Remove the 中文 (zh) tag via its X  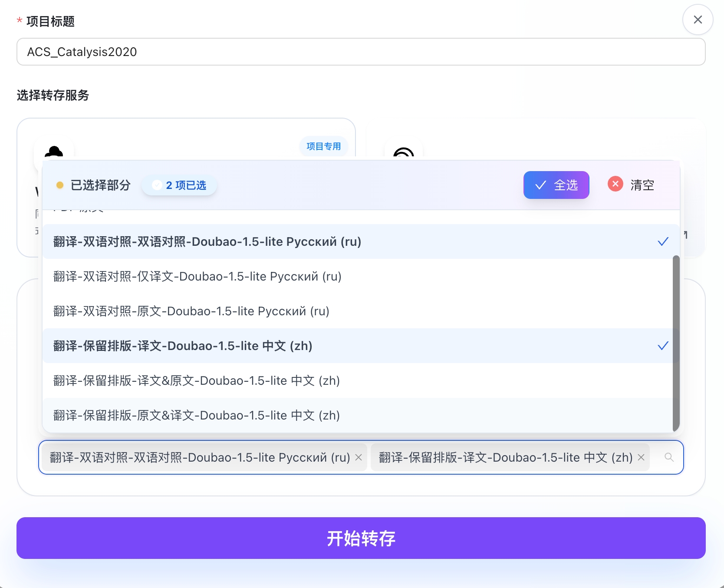(x=641, y=457)
